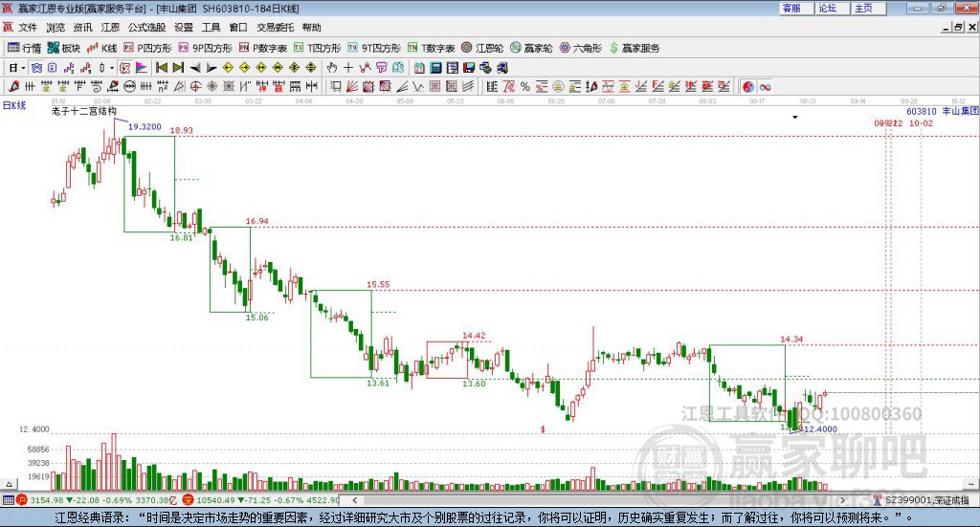
Task: Open the 文件 menu
Action: click(x=28, y=28)
